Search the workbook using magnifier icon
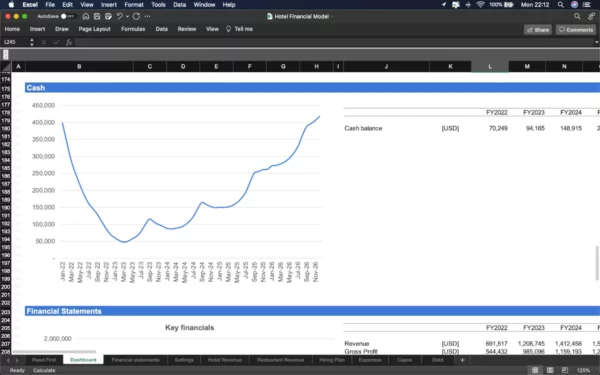The height and width of the screenshot is (375, 600). tap(577, 16)
